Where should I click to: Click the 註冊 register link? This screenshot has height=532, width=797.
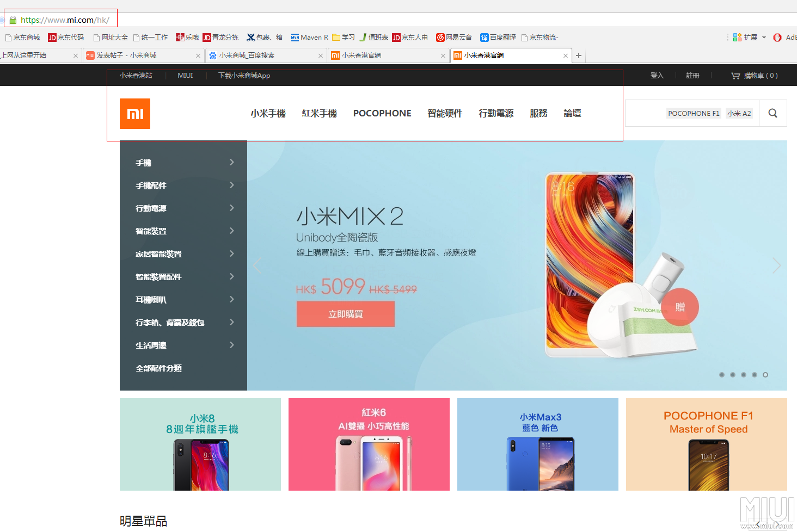tap(692, 76)
